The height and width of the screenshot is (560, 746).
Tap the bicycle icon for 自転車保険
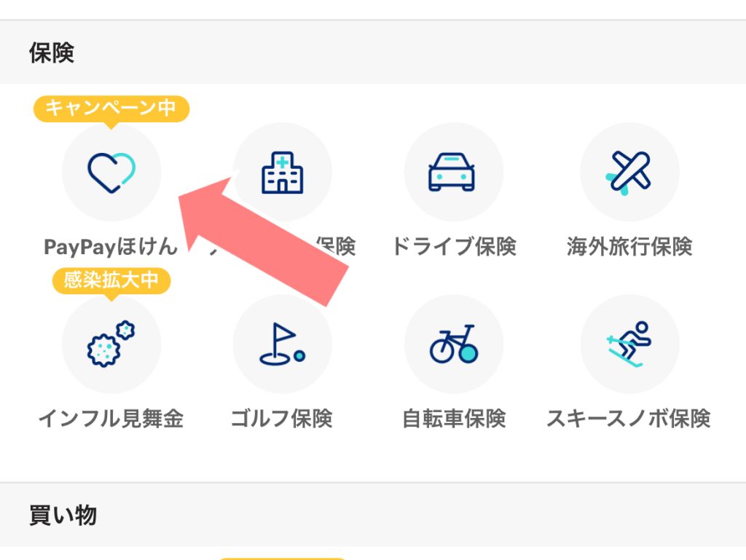pyautogui.click(x=453, y=344)
